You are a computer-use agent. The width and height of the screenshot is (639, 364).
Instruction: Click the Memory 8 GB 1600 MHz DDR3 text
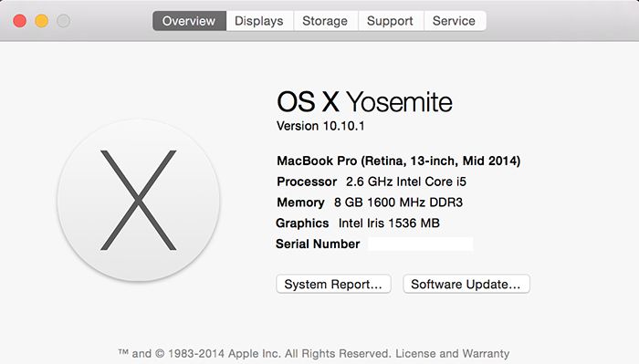pyautogui.click(x=370, y=203)
